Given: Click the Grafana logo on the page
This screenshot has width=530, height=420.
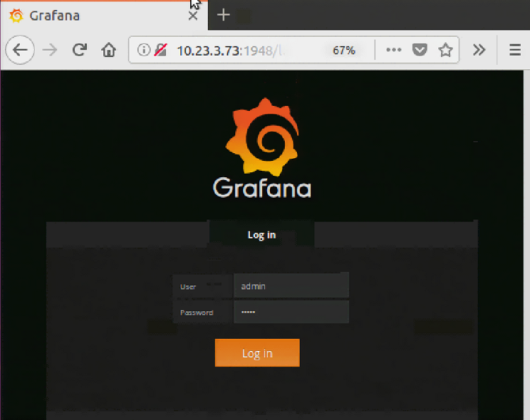Looking at the screenshot, I should pos(262,137).
